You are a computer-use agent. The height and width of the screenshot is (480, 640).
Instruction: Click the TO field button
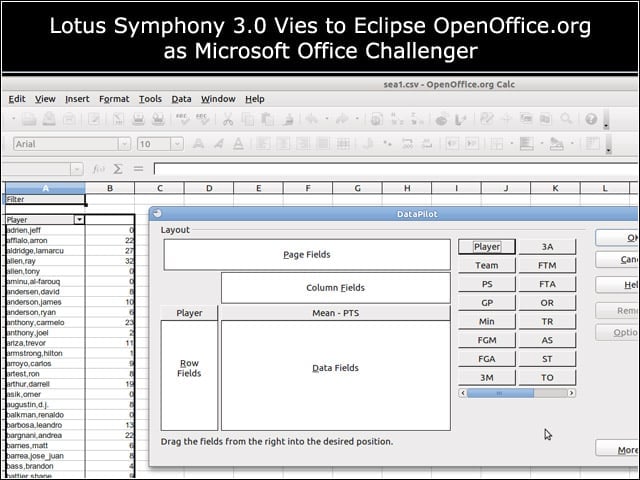tap(547, 378)
